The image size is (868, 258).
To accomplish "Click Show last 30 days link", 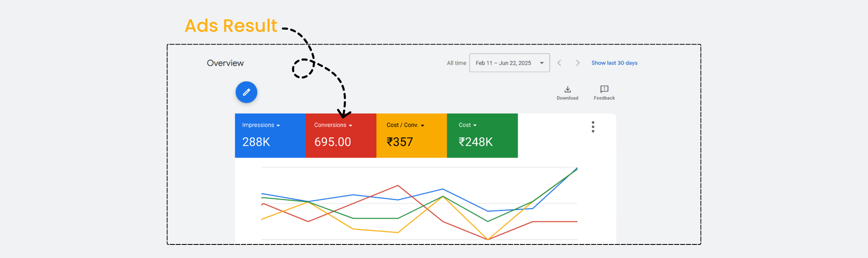I will coord(614,63).
